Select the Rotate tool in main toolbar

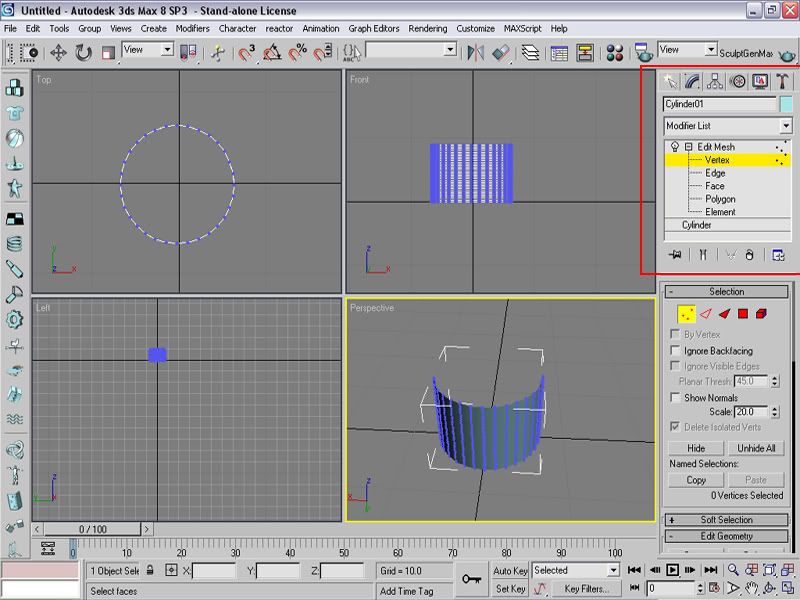point(83,53)
